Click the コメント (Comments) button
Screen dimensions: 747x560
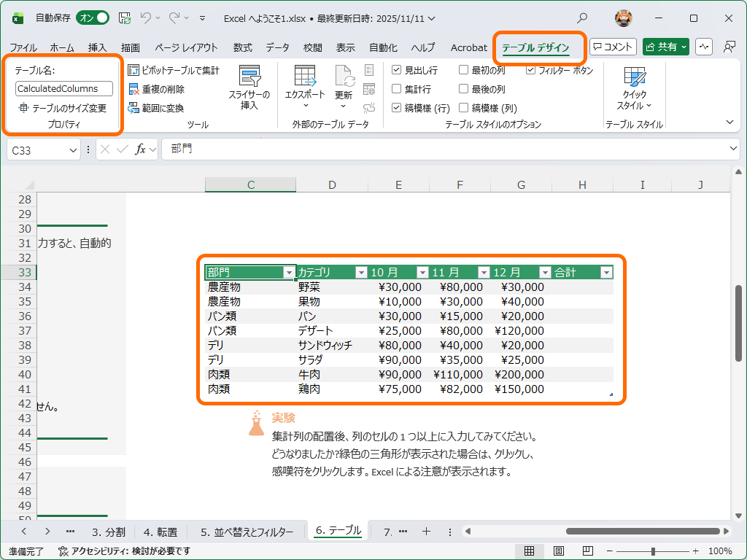click(x=613, y=47)
